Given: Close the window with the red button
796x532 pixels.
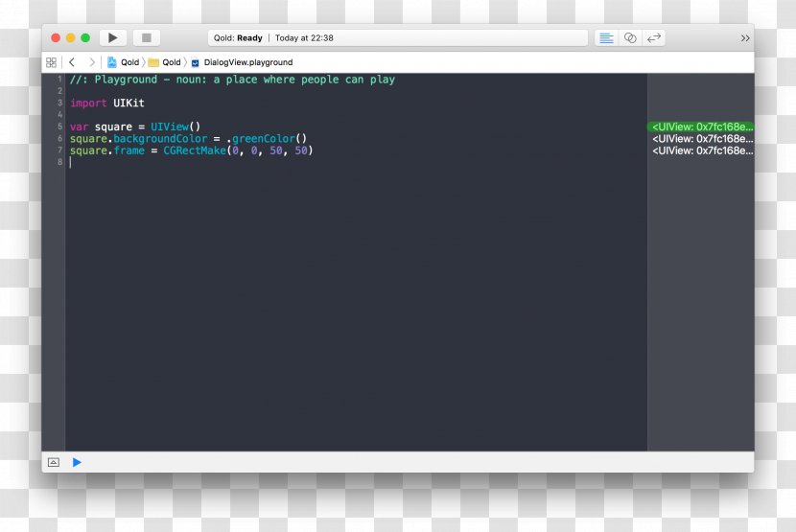Looking at the screenshot, I should (56, 38).
